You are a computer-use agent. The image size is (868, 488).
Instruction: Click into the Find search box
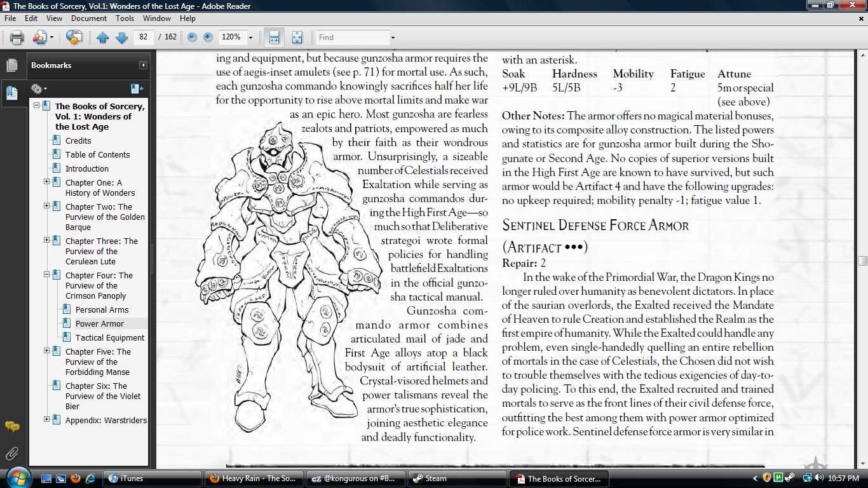[352, 37]
